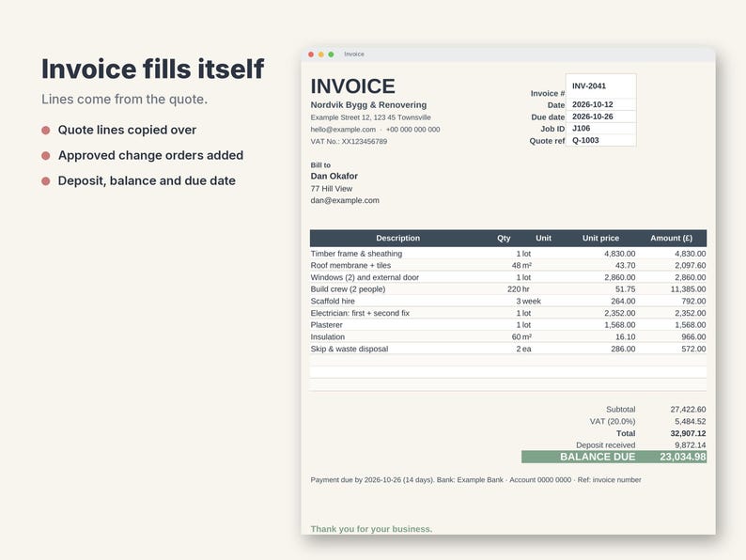Click the unit price 16.10

pos(625,337)
